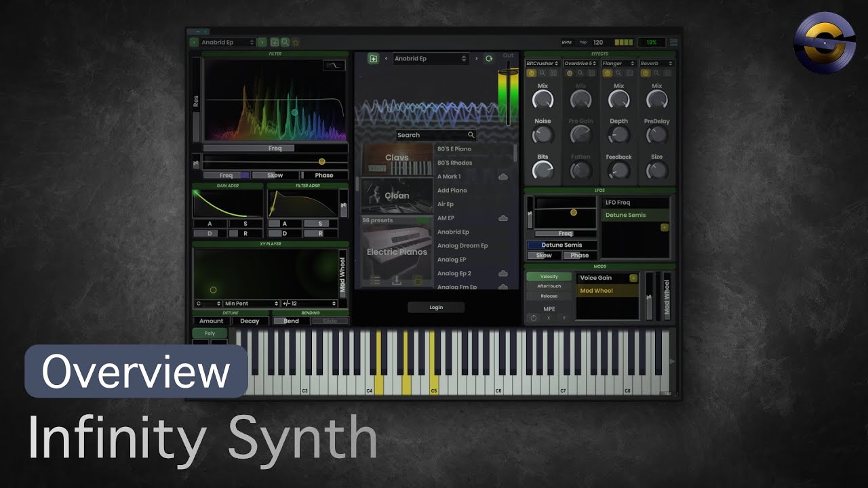Enable Slide in Bending section

(330, 321)
